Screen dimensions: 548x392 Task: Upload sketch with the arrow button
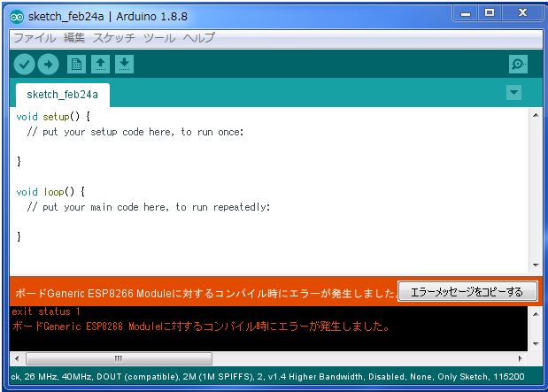(x=48, y=65)
